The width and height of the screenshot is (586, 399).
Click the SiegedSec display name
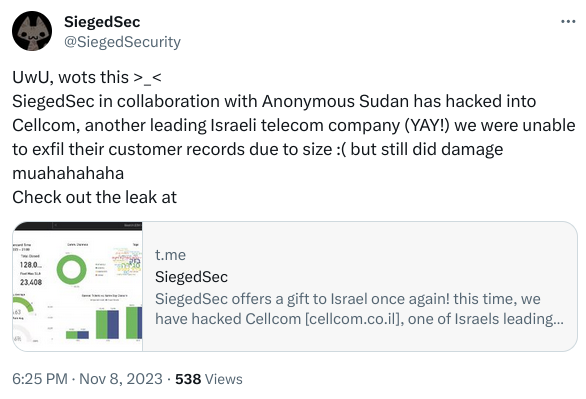102,22
